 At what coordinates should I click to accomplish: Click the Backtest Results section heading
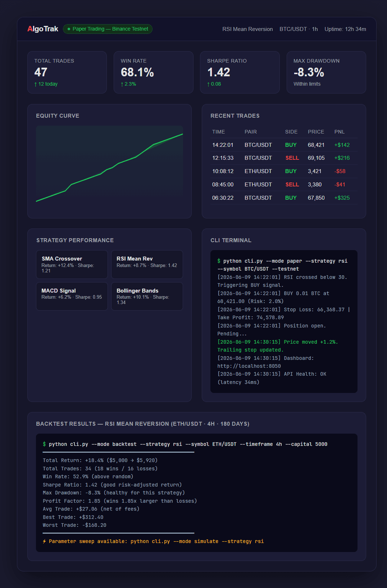pos(142,424)
